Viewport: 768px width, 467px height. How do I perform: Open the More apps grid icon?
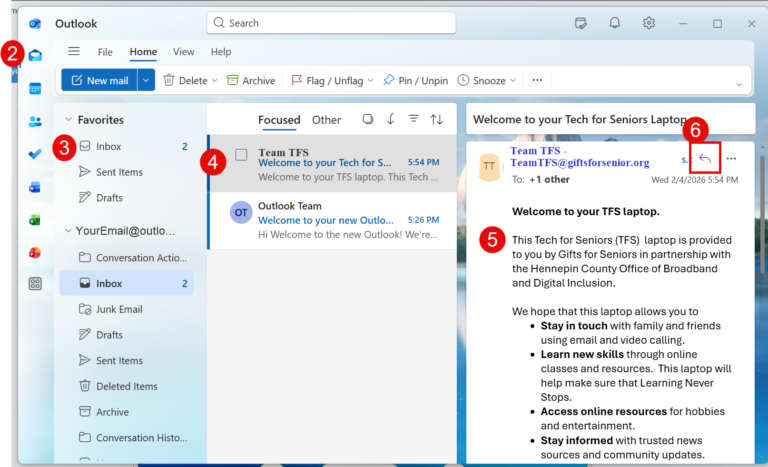click(35, 284)
